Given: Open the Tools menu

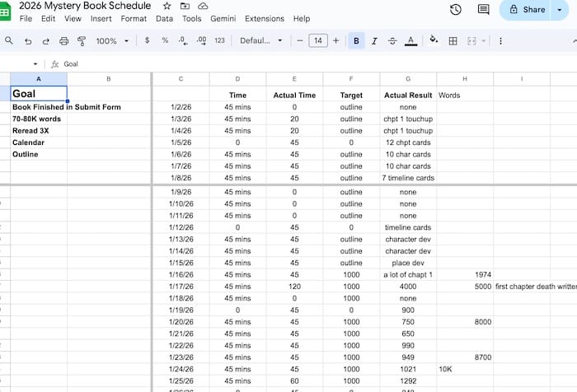Looking at the screenshot, I should 192,18.
